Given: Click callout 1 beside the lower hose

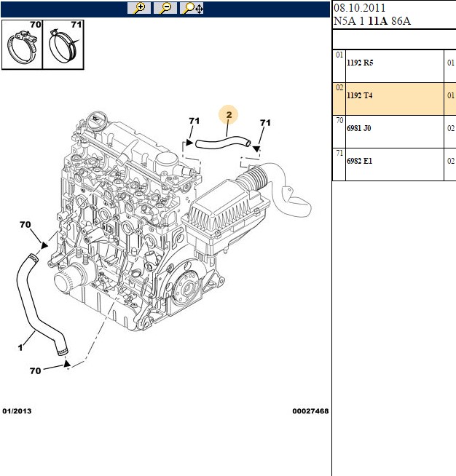Looking at the screenshot, I should (20, 347).
